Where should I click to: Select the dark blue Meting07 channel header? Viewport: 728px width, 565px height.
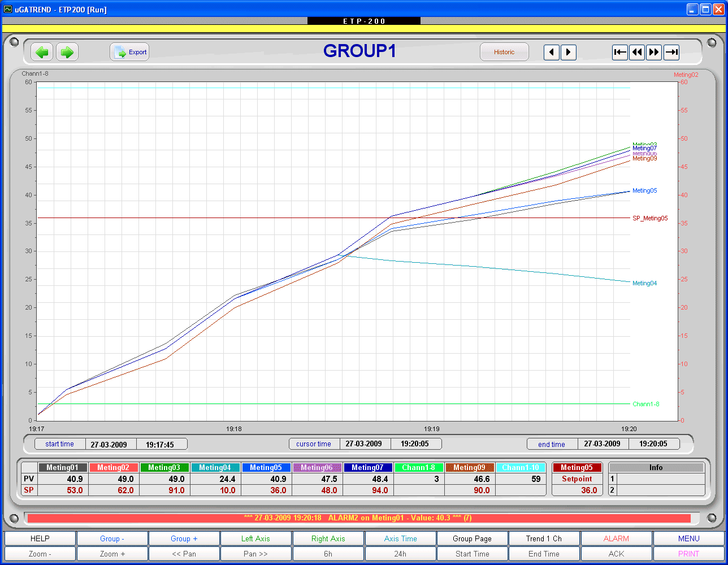(x=368, y=467)
